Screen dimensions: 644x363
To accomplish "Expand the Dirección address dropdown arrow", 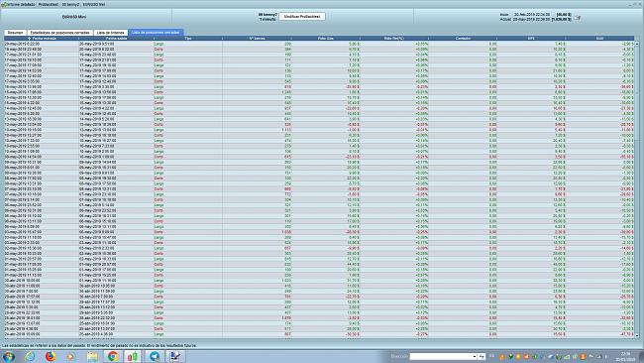I will click(x=475, y=356).
